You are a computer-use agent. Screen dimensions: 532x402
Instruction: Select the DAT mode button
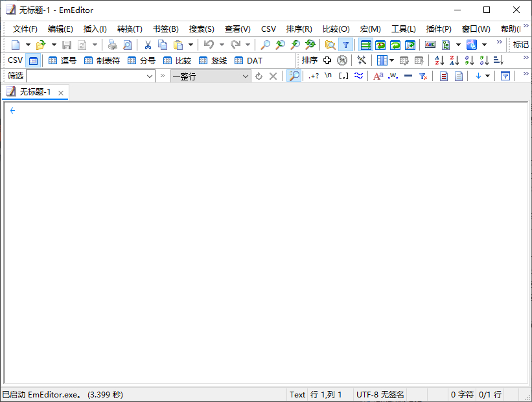click(249, 61)
